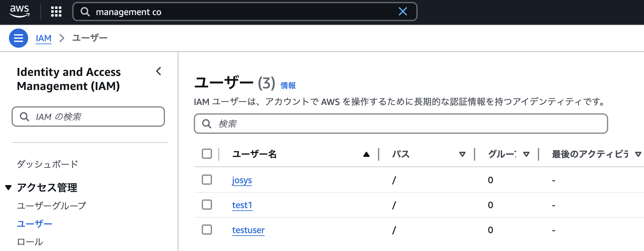This screenshot has height=251, width=644.
Task: Open ユーザーグループ in the sidebar
Action: tap(51, 206)
